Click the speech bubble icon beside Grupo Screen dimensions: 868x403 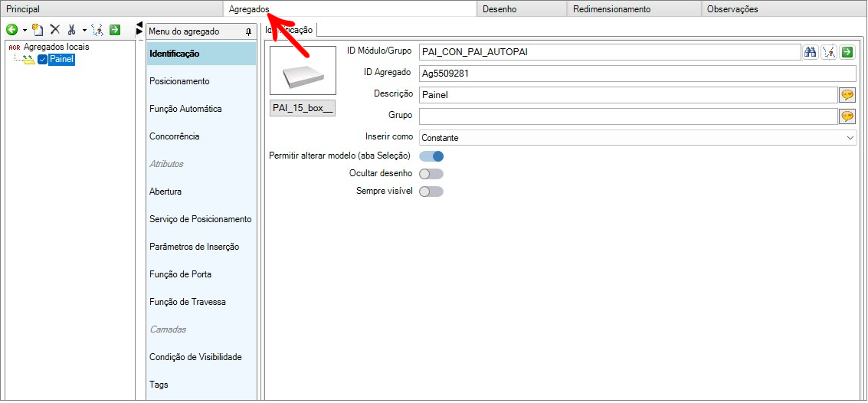coord(847,116)
